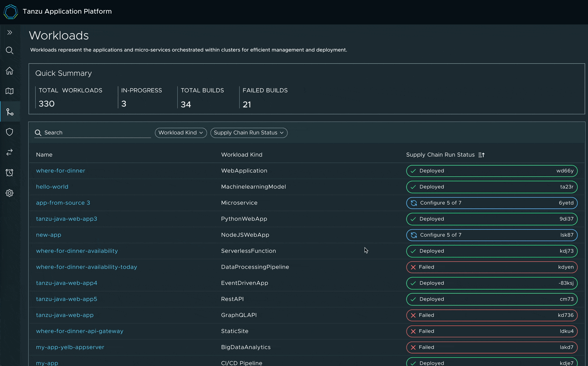Sort by Supply Chain Run Status icon
588x366 pixels.
click(x=482, y=155)
